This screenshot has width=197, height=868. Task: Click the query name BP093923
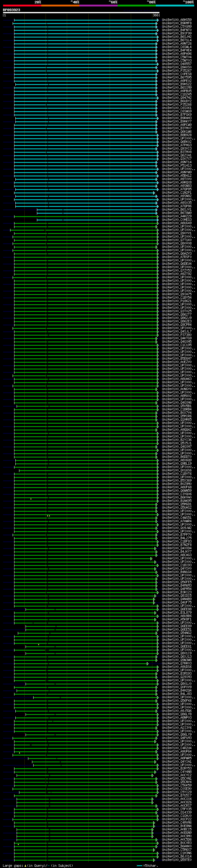pyautogui.click(x=11, y=10)
